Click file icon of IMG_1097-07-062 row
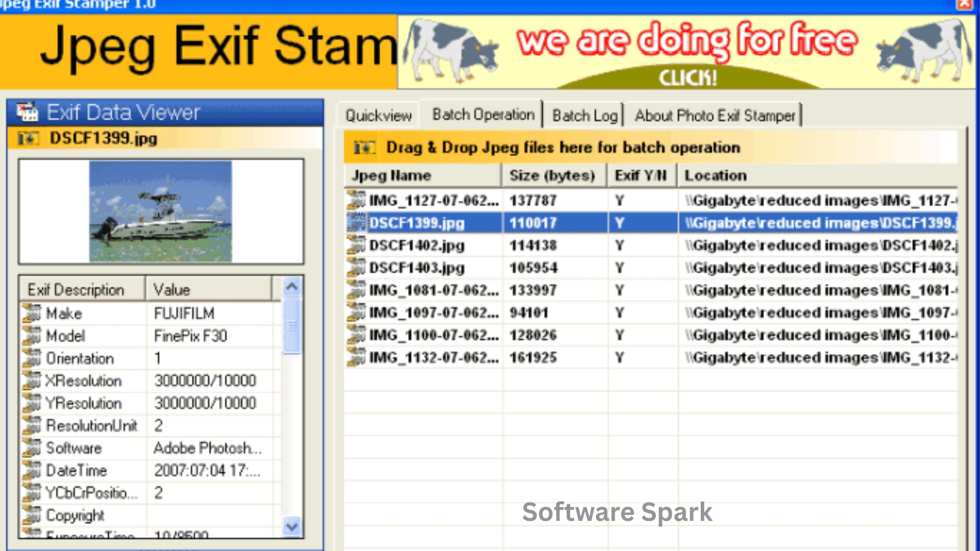 point(356,312)
